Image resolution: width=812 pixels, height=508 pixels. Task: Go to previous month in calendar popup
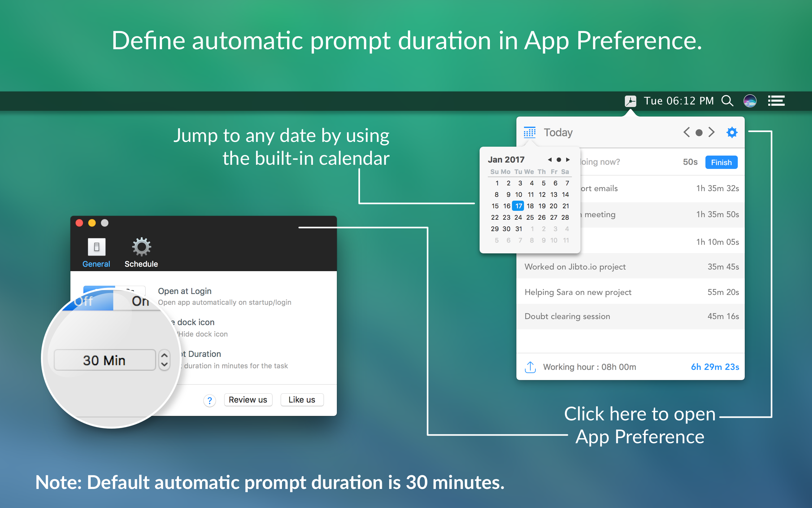(550, 160)
